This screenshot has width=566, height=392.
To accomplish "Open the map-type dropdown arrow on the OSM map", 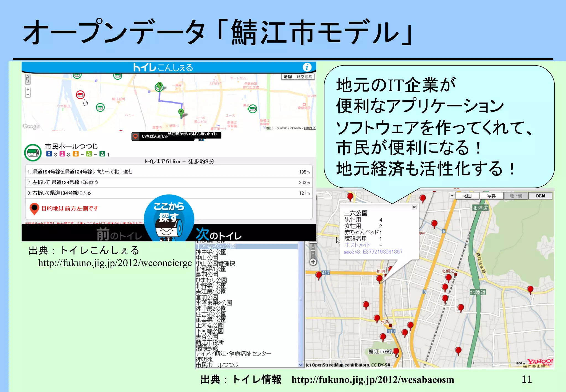I will (x=452, y=196).
